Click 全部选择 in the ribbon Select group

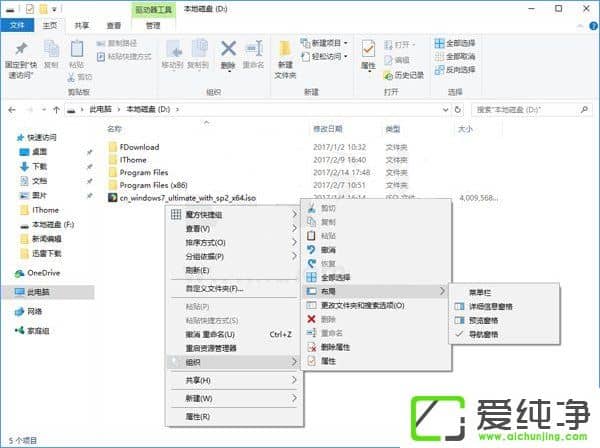point(461,44)
